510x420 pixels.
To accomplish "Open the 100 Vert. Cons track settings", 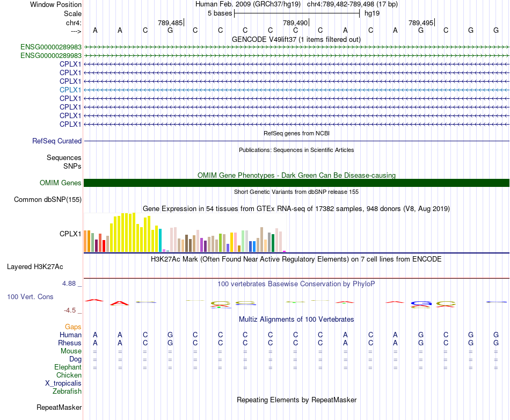I will [30, 296].
